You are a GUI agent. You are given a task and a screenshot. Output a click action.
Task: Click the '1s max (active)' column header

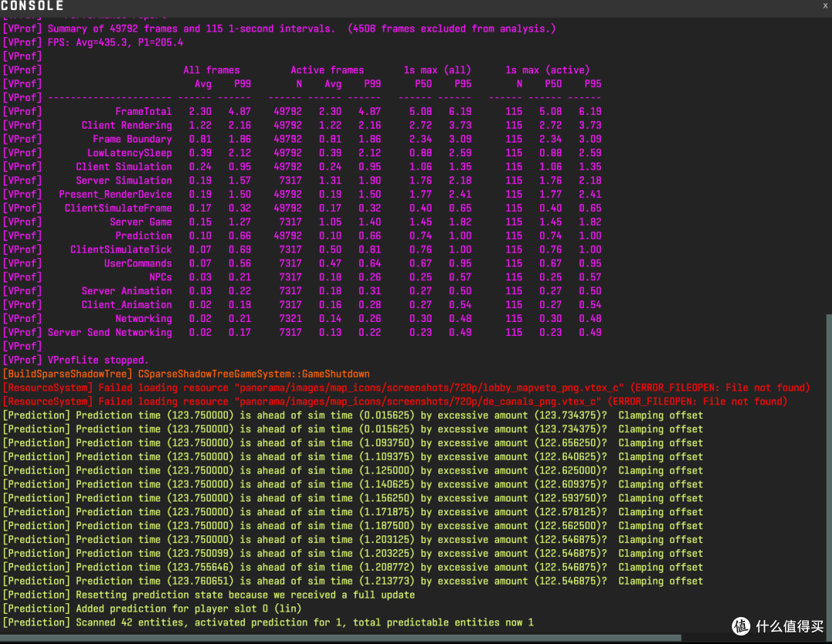click(548, 70)
